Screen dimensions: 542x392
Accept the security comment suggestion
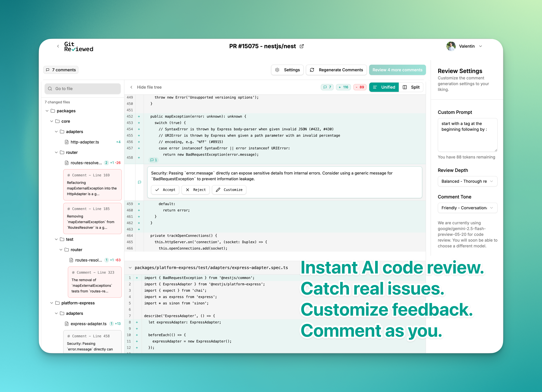coord(165,190)
